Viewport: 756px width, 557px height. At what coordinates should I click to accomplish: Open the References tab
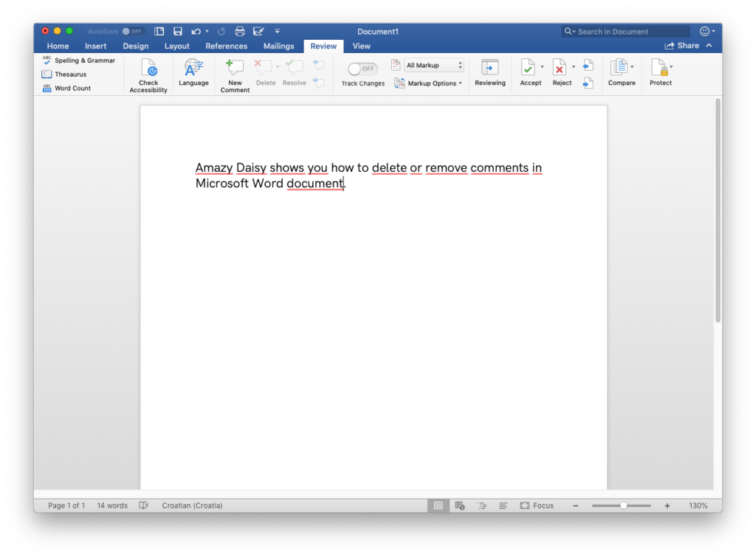click(226, 46)
